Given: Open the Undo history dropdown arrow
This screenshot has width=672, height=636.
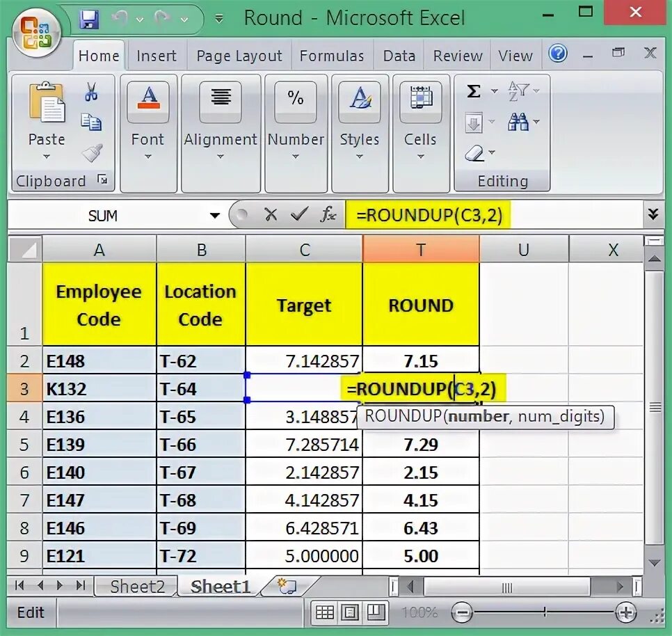Looking at the screenshot, I should (x=140, y=19).
